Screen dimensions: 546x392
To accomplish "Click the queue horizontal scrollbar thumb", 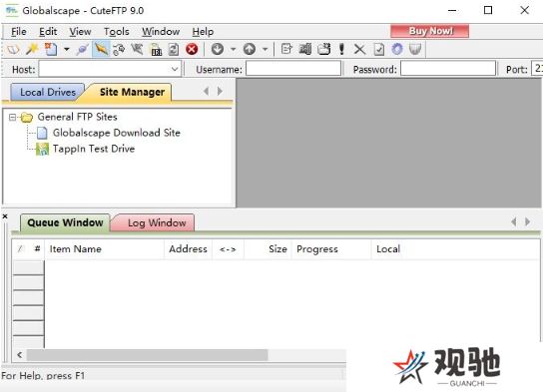I will pyautogui.click(x=148, y=355).
